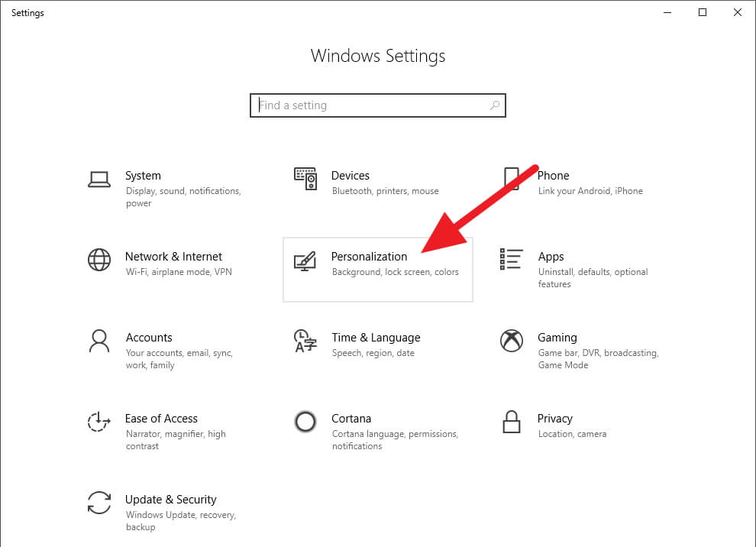Image resolution: width=756 pixels, height=547 pixels.
Task: Choose the Gaming title
Action: click(557, 338)
